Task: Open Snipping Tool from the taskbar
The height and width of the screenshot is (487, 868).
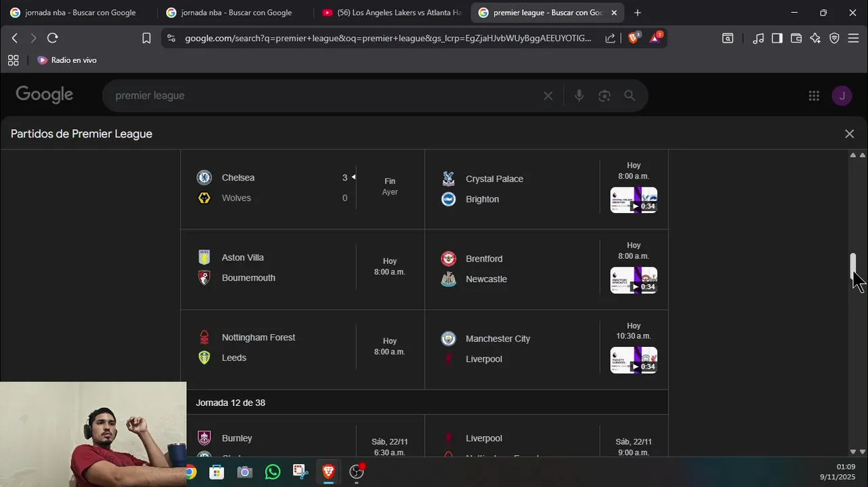Action: click(301, 472)
